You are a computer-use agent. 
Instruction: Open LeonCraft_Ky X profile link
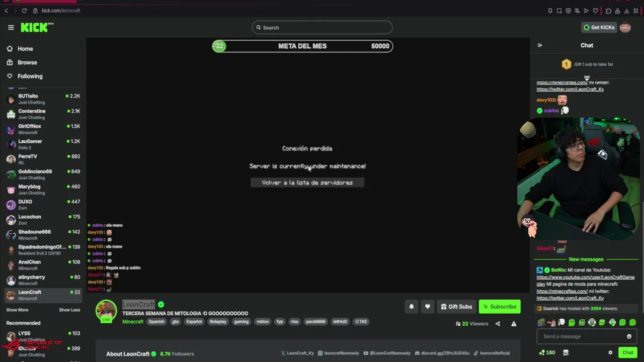pyautogui.click(x=297, y=353)
